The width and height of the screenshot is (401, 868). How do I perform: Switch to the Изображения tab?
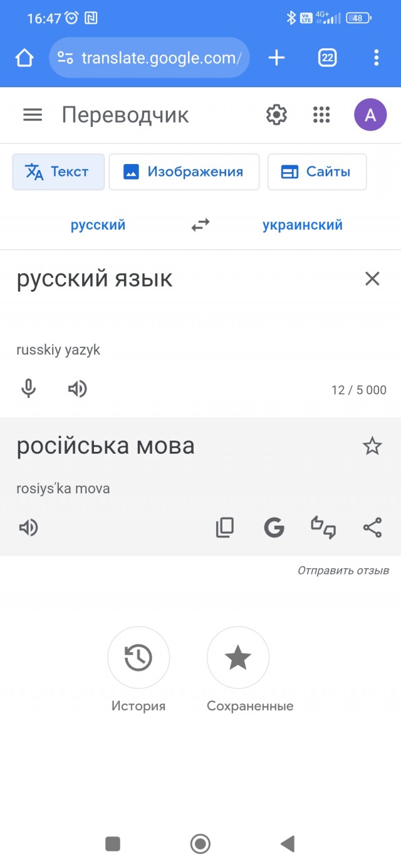point(184,171)
